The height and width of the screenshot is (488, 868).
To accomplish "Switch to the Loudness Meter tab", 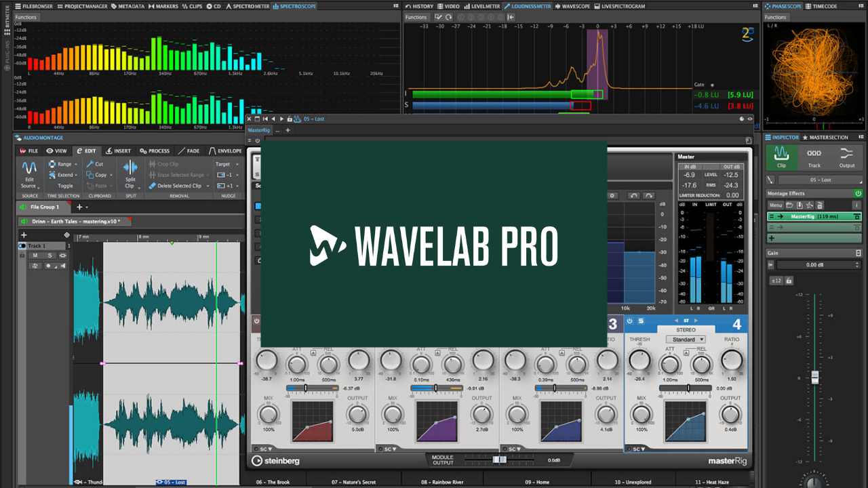I will [x=527, y=6].
